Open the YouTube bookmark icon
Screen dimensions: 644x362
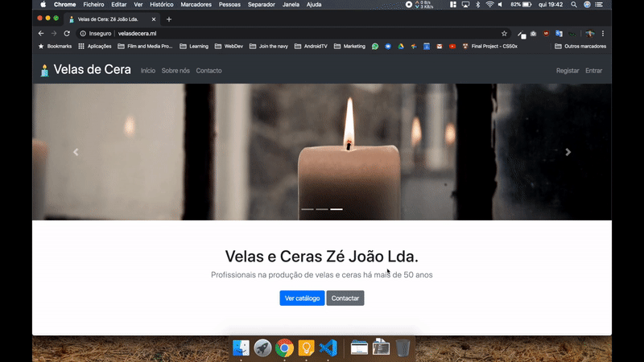pos(452,47)
